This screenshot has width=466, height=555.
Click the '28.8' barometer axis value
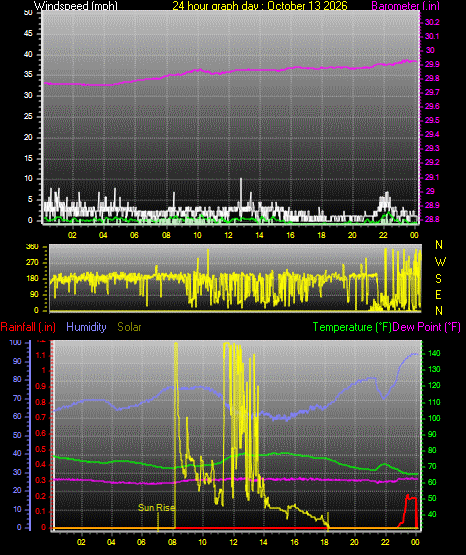coord(432,219)
